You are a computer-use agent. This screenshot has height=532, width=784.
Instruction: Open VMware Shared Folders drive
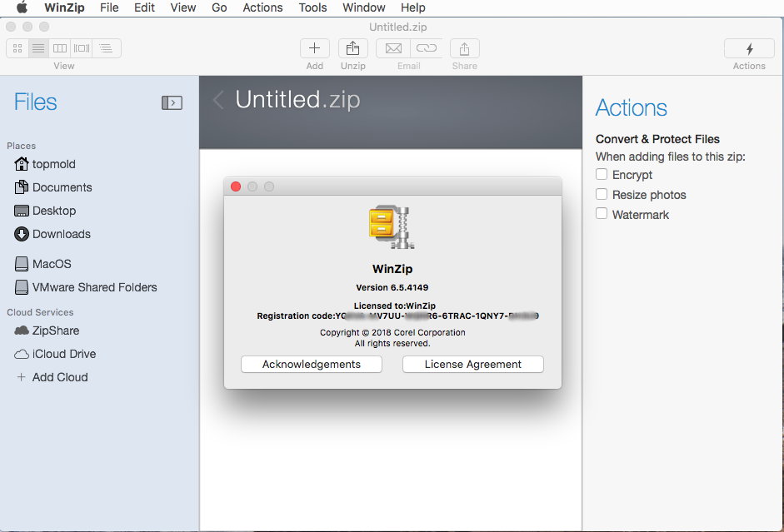click(x=86, y=287)
